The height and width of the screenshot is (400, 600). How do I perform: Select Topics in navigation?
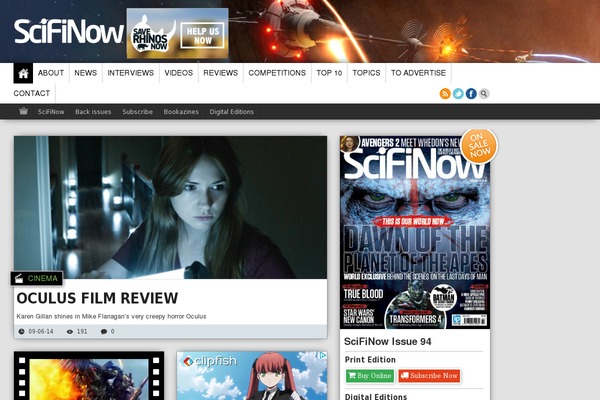pos(366,73)
